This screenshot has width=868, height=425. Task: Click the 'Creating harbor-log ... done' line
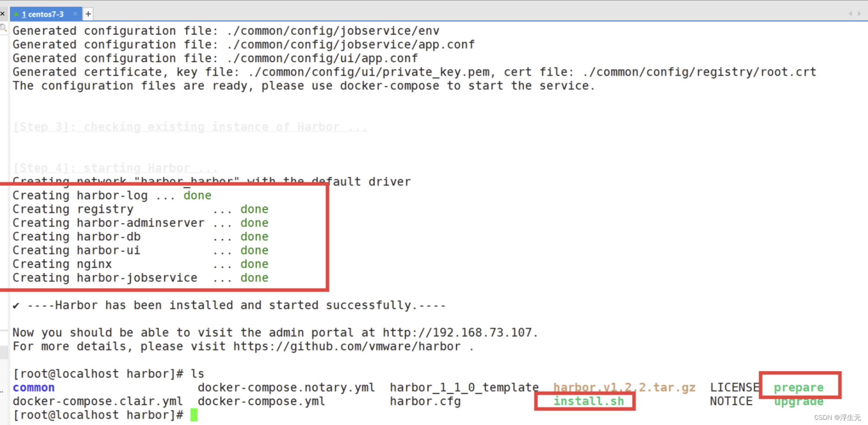(112, 195)
